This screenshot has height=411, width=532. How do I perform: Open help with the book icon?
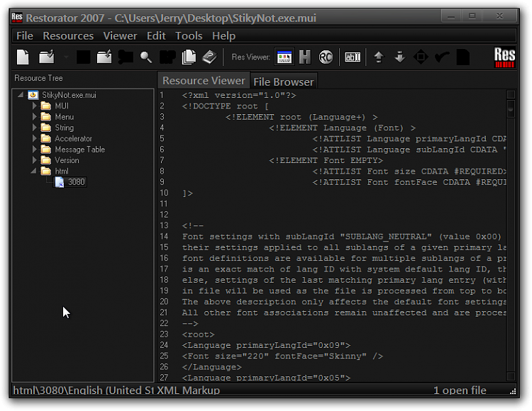pyautogui.click(x=210, y=57)
